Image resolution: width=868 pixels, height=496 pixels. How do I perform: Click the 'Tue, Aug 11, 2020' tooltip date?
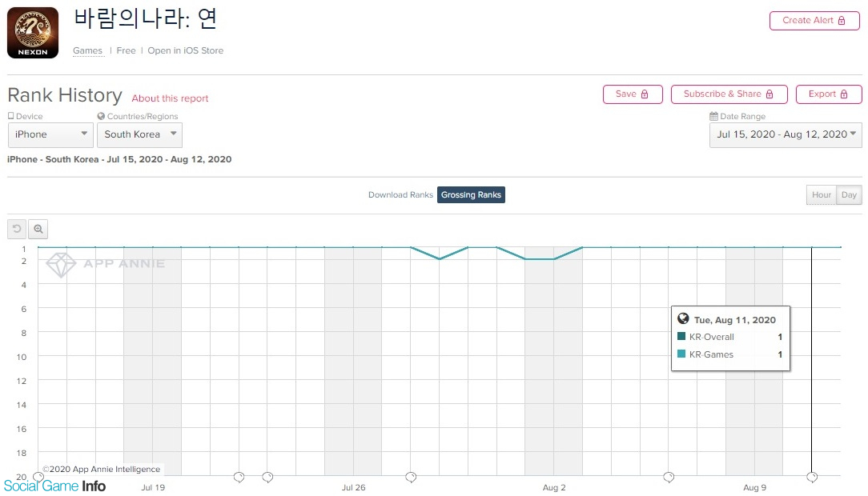[734, 320]
